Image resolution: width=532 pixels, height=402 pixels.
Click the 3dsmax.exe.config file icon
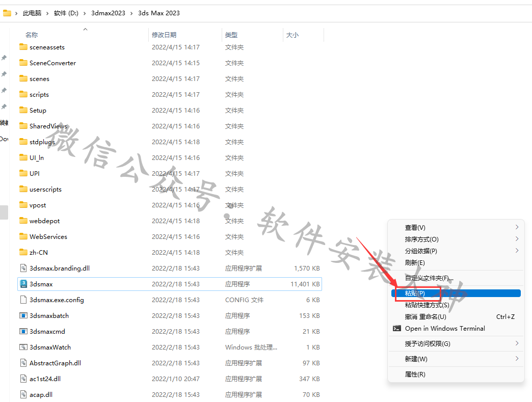[23, 300]
